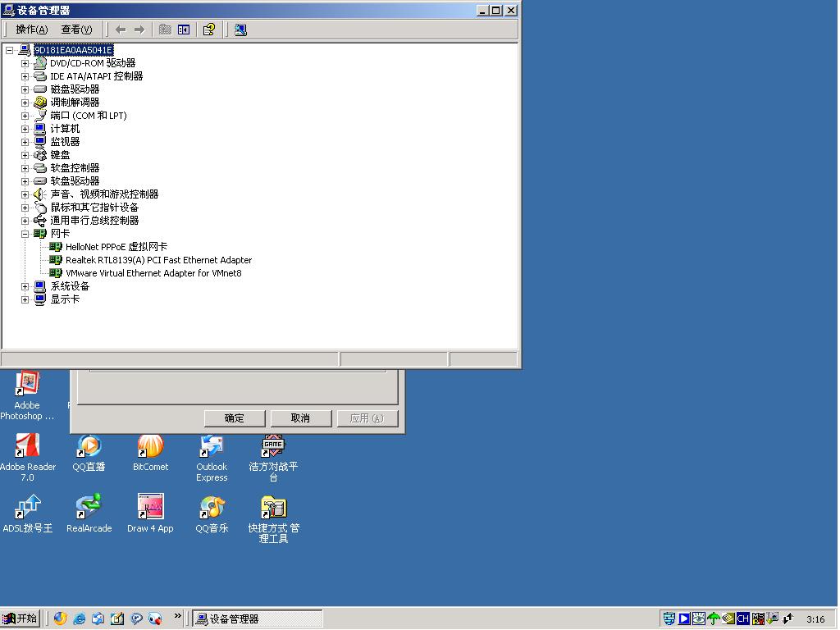The width and height of the screenshot is (840, 630).
Task: Click the 应用(A) button in background dialog
Action: coord(367,418)
